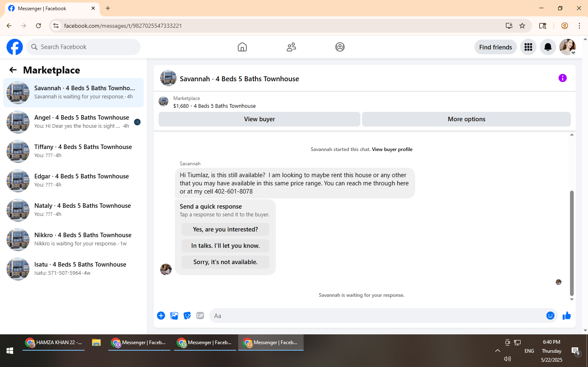
Task: Open the notifications bell
Action: tap(548, 47)
